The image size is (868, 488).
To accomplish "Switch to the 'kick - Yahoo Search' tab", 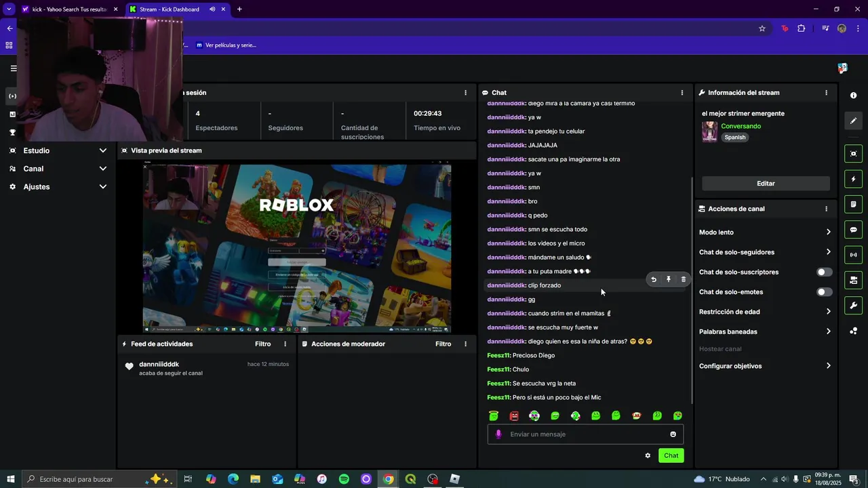I will [69, 9].
